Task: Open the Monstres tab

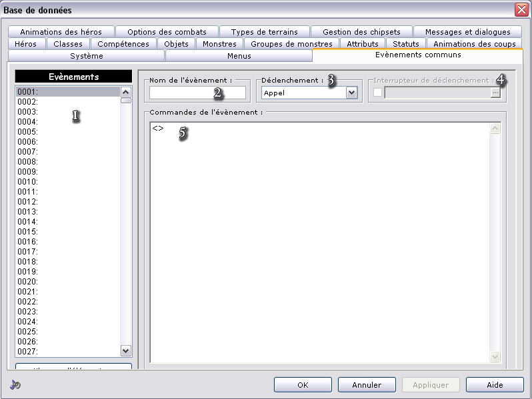Action: click(219, 44)
